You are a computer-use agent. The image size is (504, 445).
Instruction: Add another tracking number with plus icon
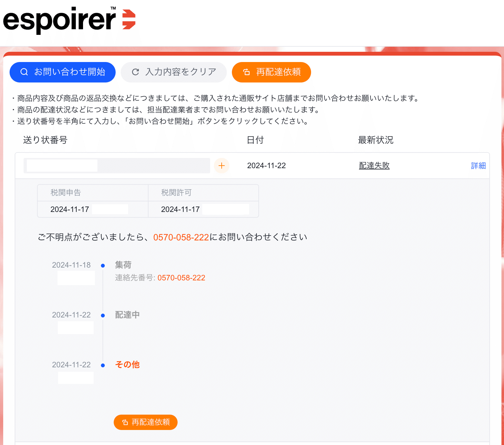[222, 166]
